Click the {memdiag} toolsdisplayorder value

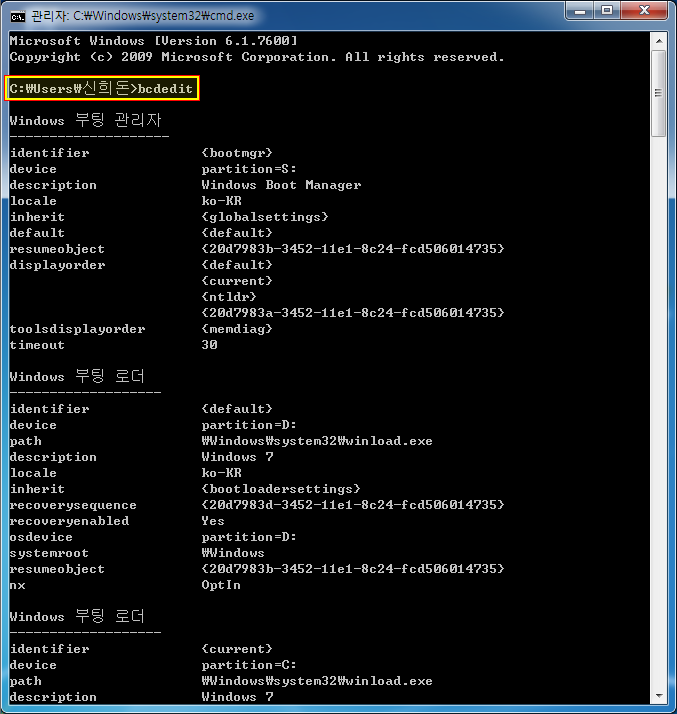237,329
